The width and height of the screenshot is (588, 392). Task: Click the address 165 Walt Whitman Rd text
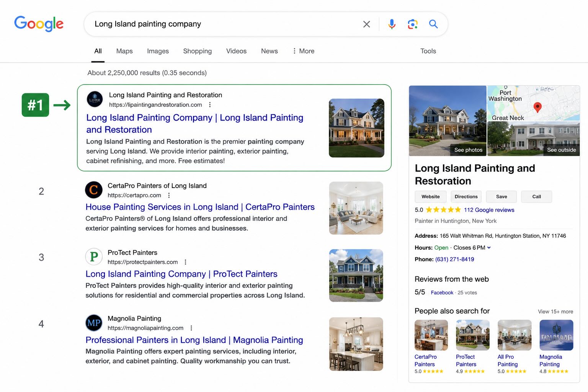[x=503, y=236]
